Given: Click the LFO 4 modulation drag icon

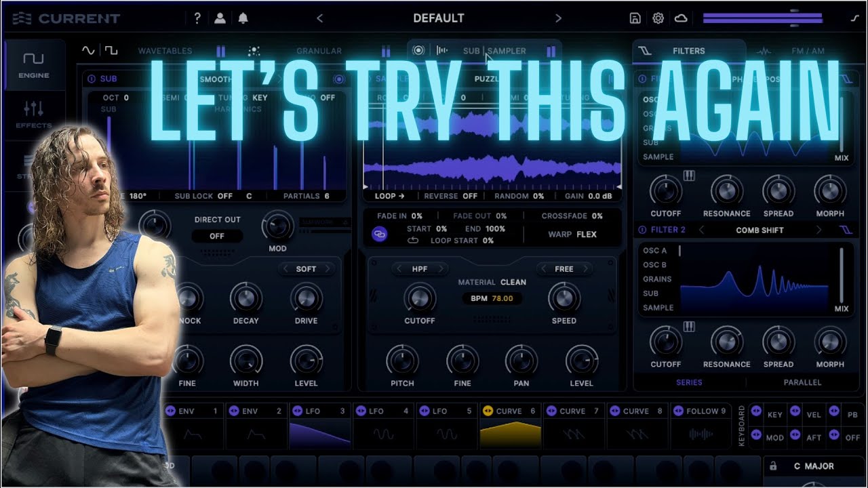Looking at the screenshot, I should [359, 411].
